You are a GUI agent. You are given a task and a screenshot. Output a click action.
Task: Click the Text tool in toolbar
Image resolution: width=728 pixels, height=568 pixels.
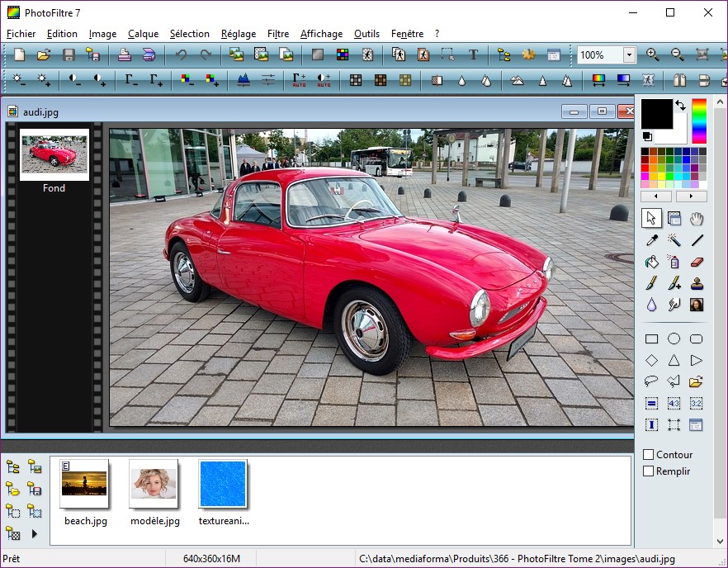(x=473, y=55)
